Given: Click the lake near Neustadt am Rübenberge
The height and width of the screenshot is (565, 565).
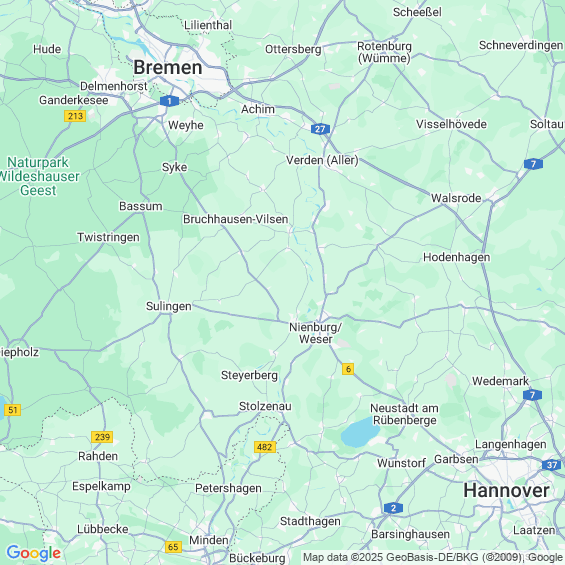Looking at the screenshot, I should 359,433.
